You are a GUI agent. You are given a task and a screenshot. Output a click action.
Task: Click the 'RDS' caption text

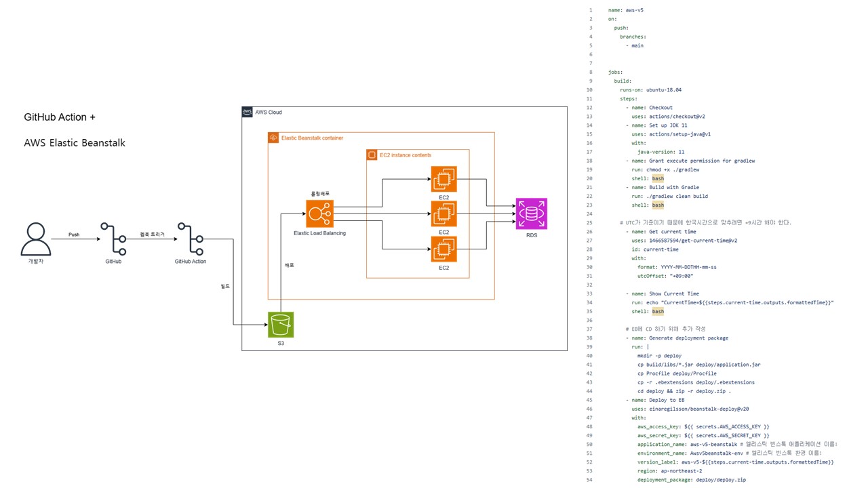[x=531, y=236]
